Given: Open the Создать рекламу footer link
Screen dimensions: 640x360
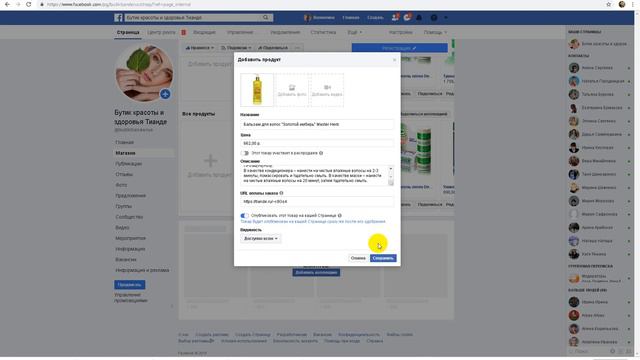Looking at the screenshot, I should [x=212, y=334].
